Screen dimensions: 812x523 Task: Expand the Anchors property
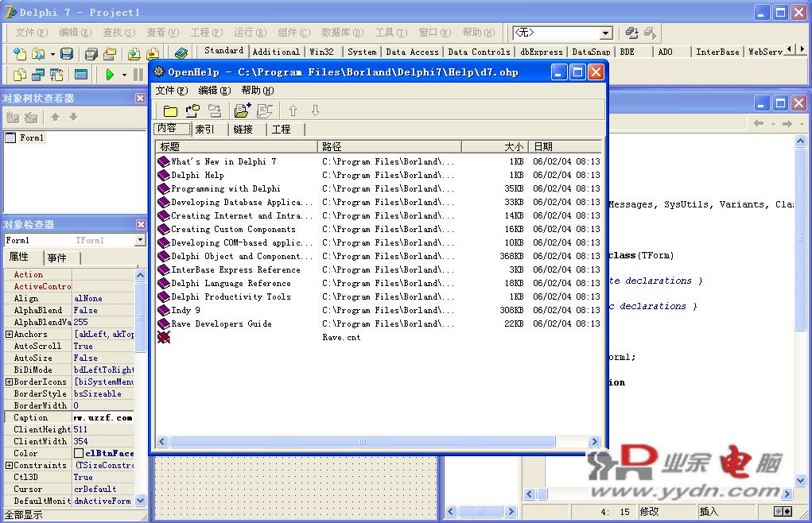[x=10, y=334]
